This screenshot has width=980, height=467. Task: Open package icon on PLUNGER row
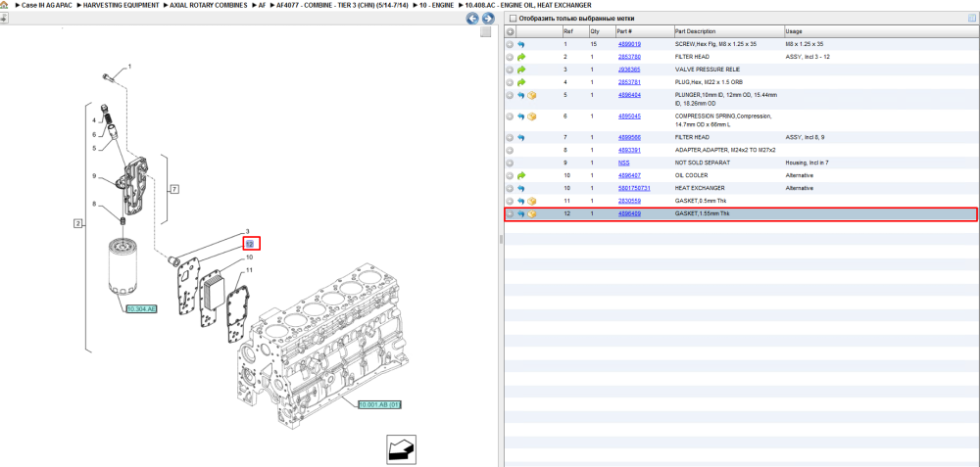[532, 96]
